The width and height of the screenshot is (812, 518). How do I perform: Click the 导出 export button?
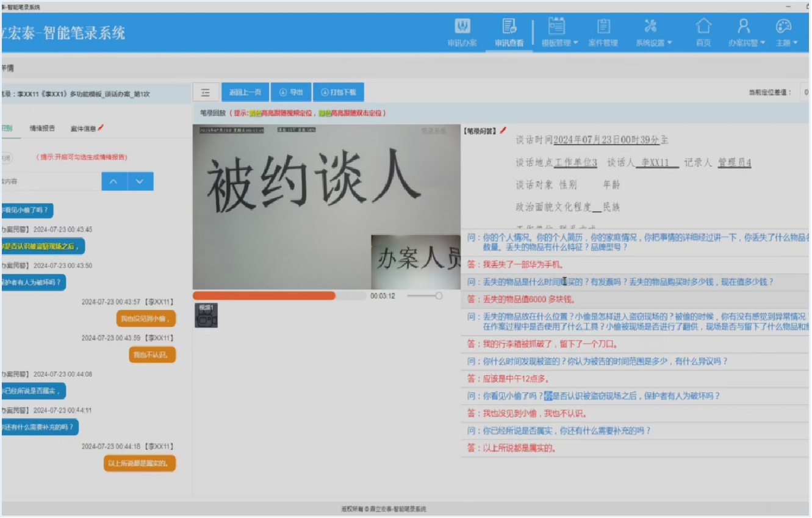click(x=291, y=93)
